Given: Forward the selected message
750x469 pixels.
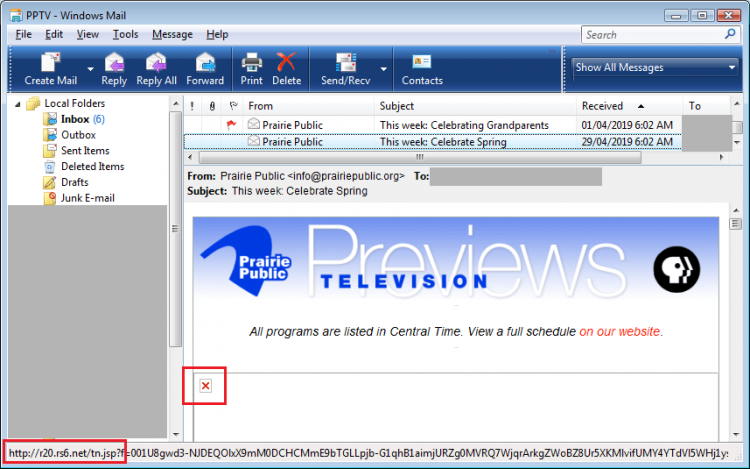Looking at the screenshot, I should click(205, 69).
